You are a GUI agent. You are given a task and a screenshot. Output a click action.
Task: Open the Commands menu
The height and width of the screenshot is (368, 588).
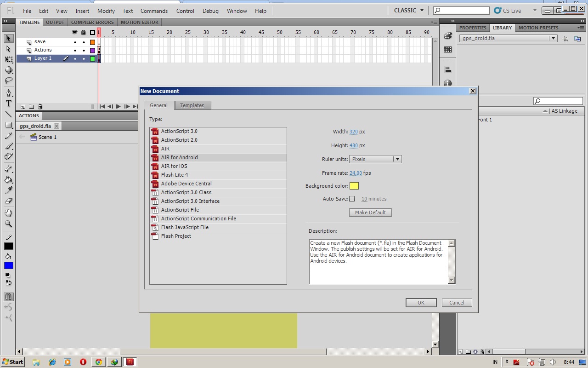click(154, 11)
